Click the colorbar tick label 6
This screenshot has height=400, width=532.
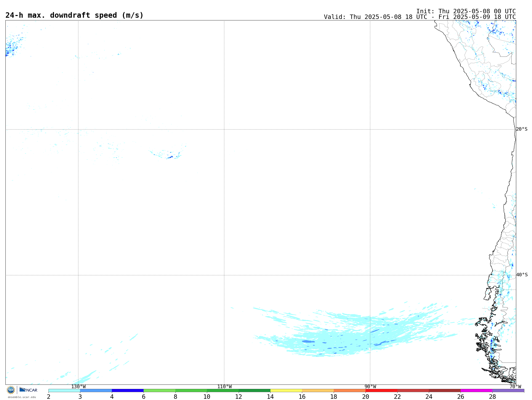coord(144,397)
